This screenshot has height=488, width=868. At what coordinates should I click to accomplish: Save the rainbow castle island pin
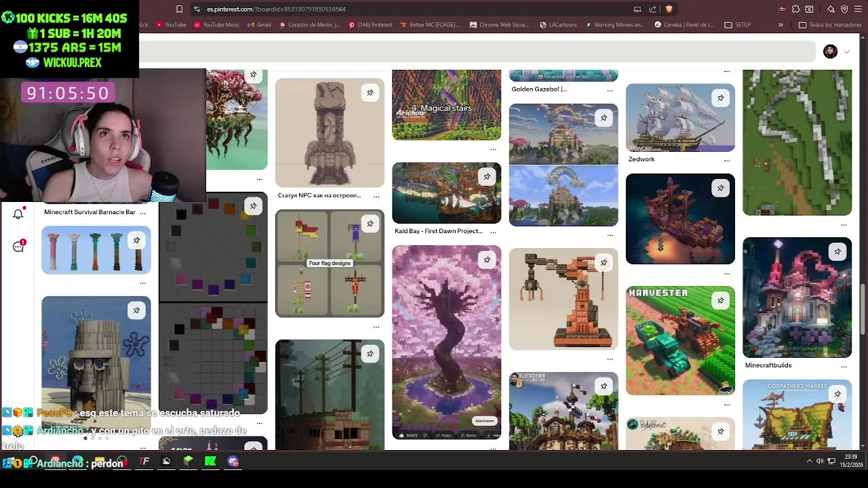pyautogui.click(x=604, y=118)
